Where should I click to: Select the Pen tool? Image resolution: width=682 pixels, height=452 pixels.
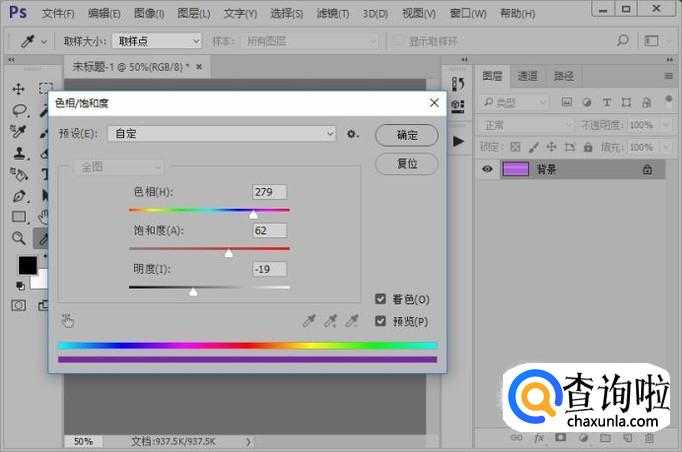point(19,195)
